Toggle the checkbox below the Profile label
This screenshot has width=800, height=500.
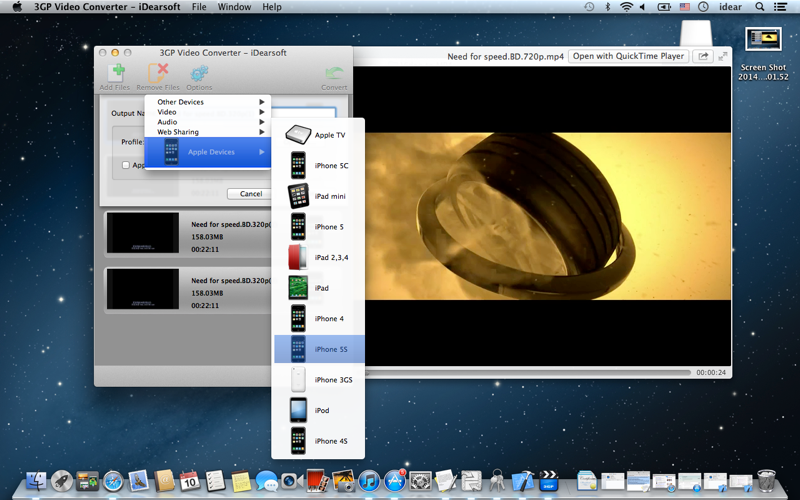click(x=126, y=165)
